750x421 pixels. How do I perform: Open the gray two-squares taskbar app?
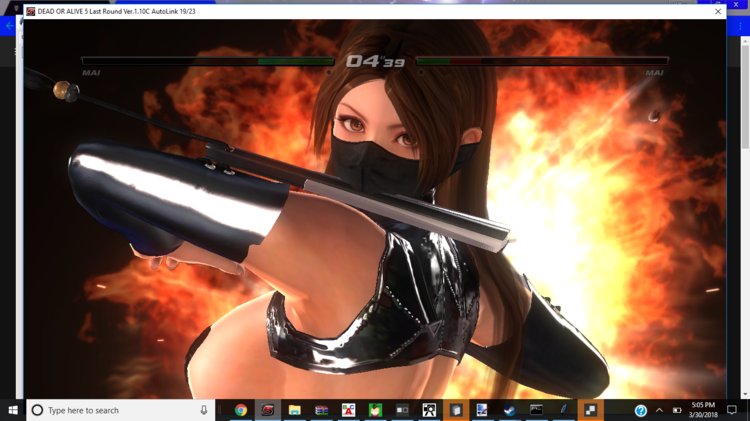tap(402, 410)
